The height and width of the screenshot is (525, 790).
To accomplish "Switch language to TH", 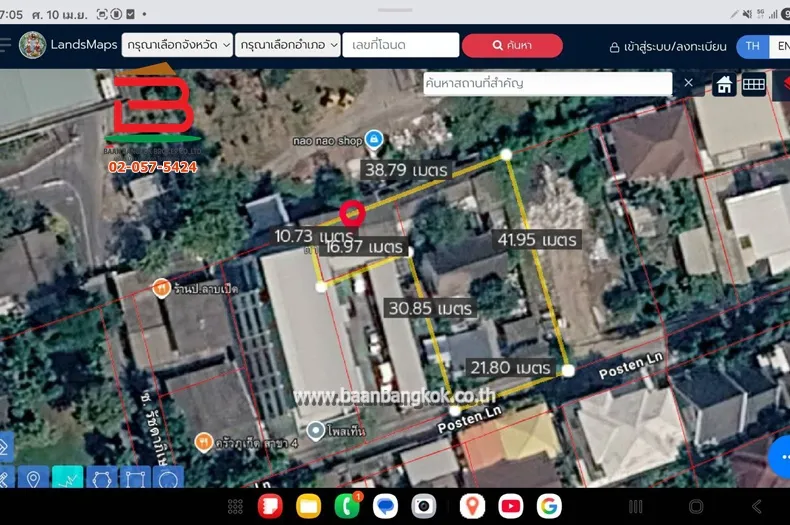I will point(752,46).
